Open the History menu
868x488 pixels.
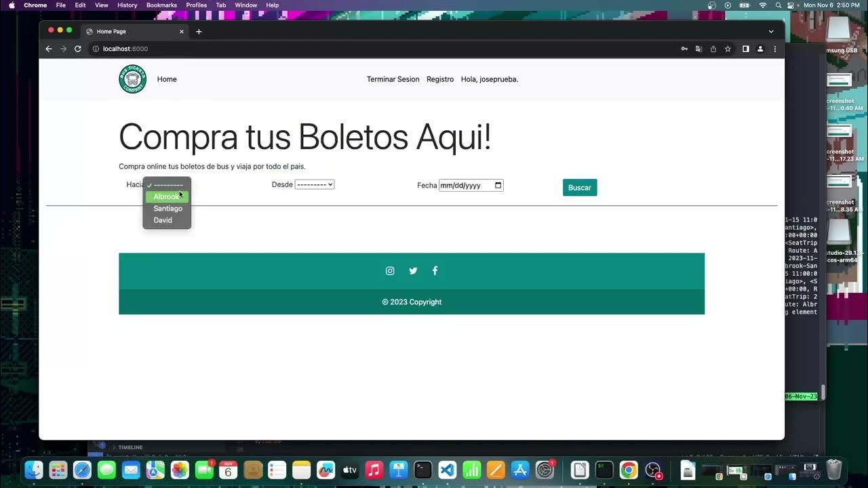pyautogui.click(x=127, y=5)
